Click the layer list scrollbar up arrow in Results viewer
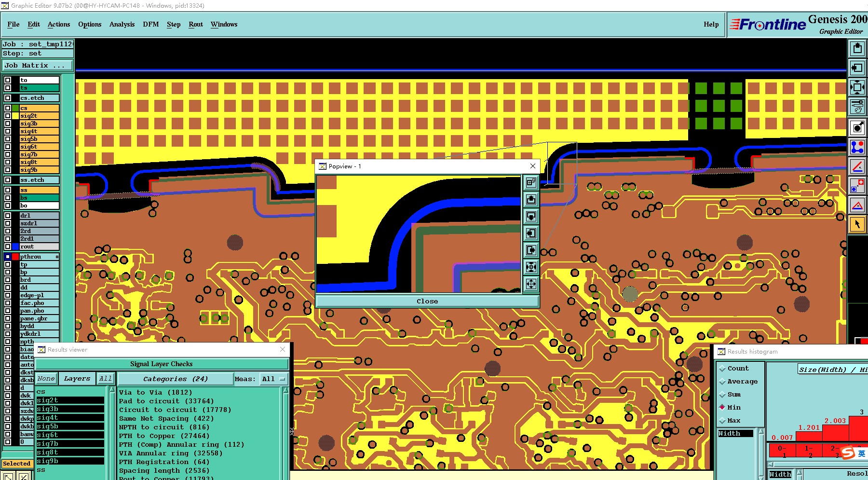868x480 pixels. [x=112, y=390]
